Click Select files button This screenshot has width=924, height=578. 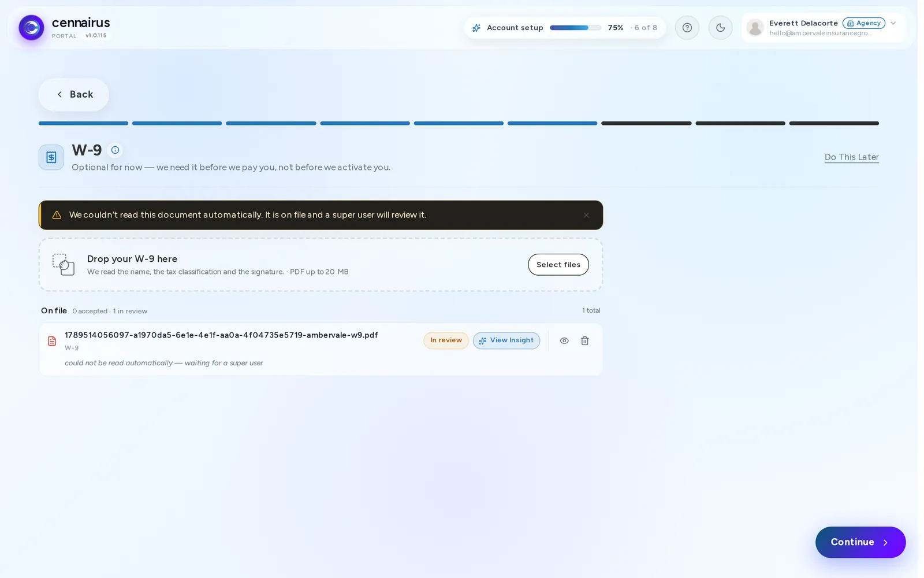(558, 265)
